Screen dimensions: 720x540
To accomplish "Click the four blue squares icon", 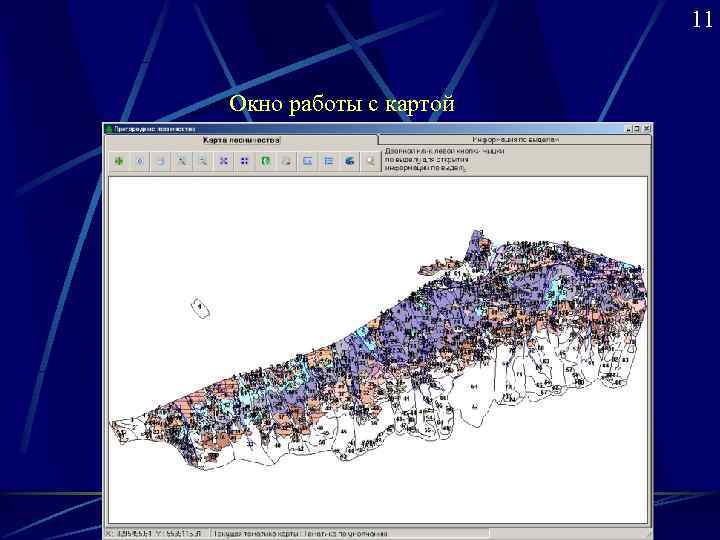I will coord(244,161).
